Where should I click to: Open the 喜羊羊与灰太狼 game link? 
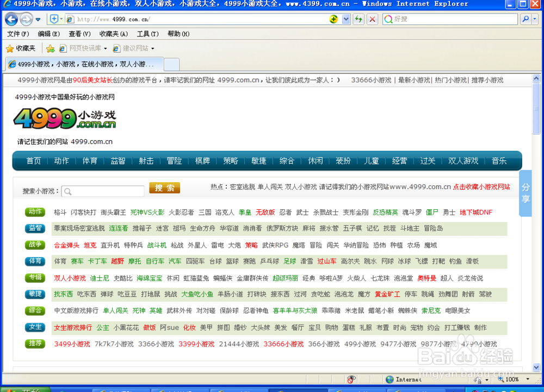click(x=295, y=310)
